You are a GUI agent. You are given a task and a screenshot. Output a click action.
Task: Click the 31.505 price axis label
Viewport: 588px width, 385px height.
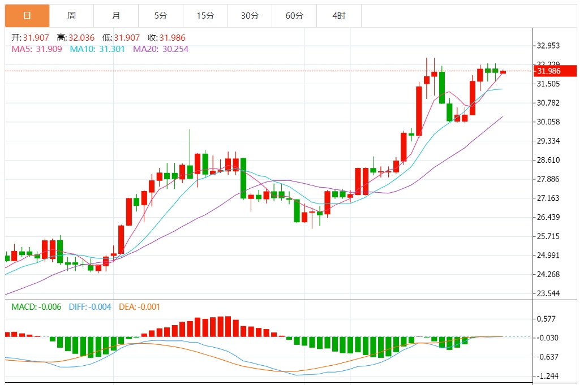tap(548, 84)
